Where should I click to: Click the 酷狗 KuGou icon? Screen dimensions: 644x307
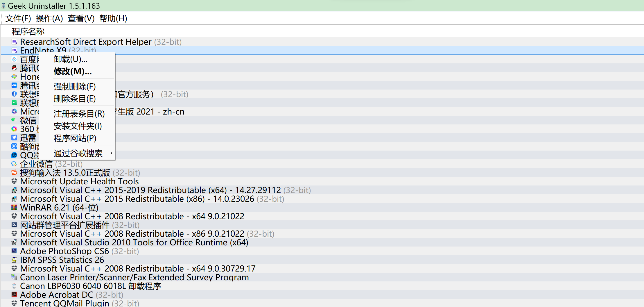(x=14, y=147)
